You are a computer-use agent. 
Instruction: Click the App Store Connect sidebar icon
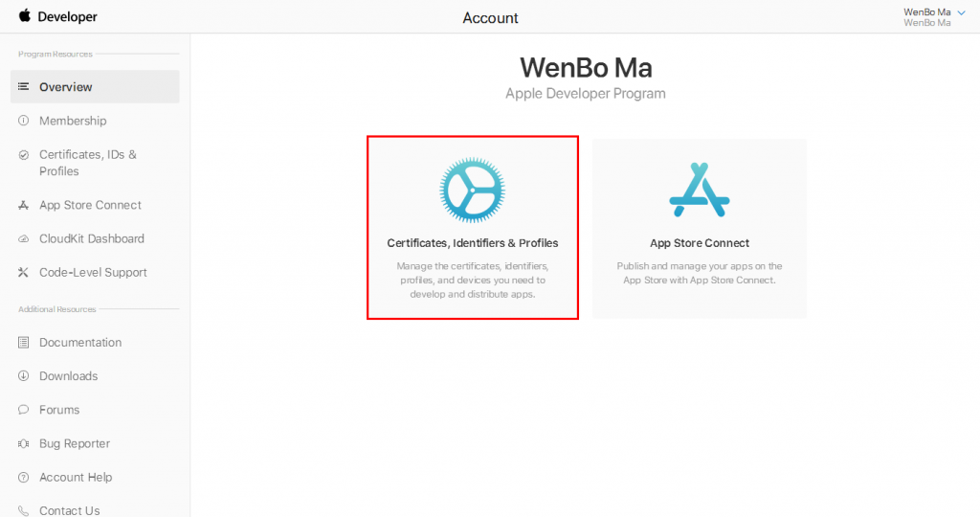coord(24,205)
